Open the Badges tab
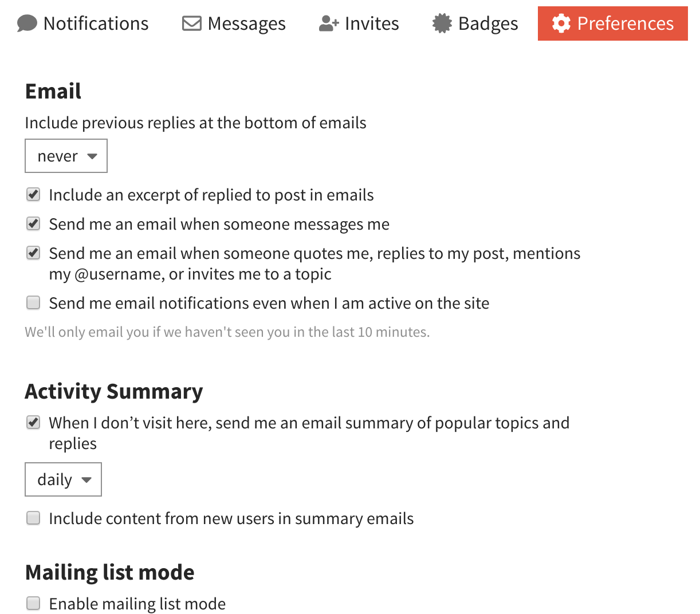 point(488,23)
